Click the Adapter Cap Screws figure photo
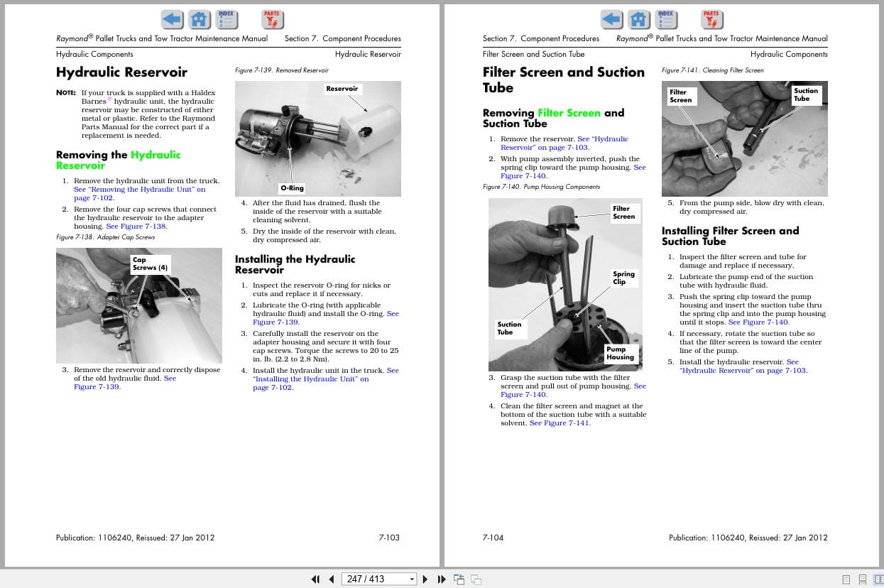This screenshot has height=588, width=884. 138,305
